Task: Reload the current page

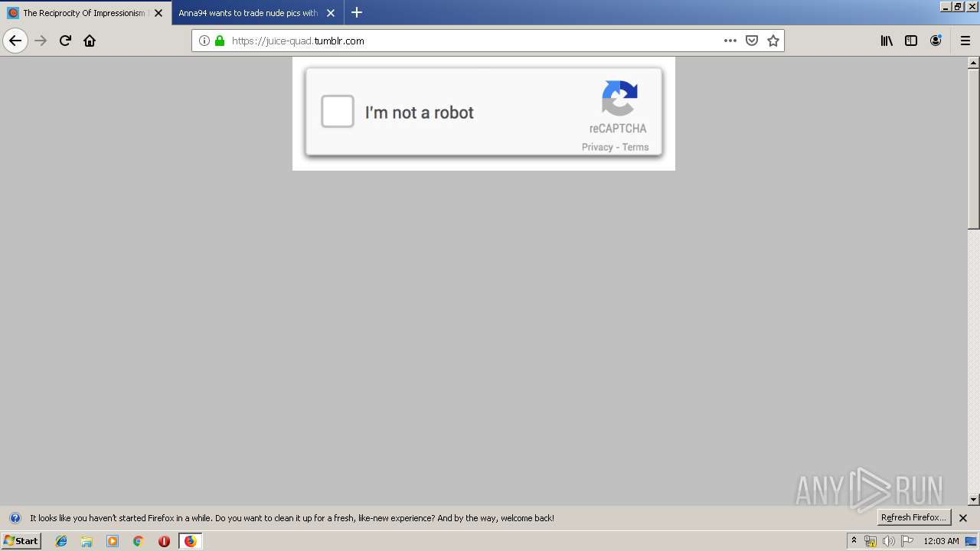Action: 65,41
